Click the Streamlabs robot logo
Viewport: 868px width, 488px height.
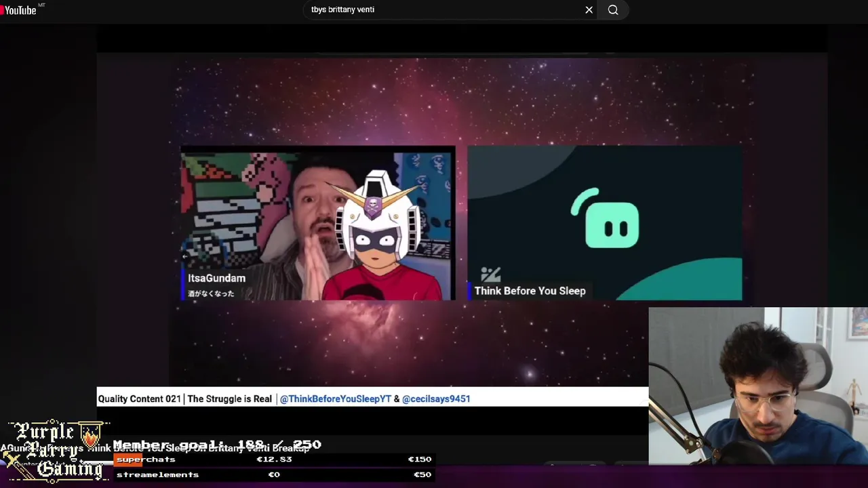606,220
